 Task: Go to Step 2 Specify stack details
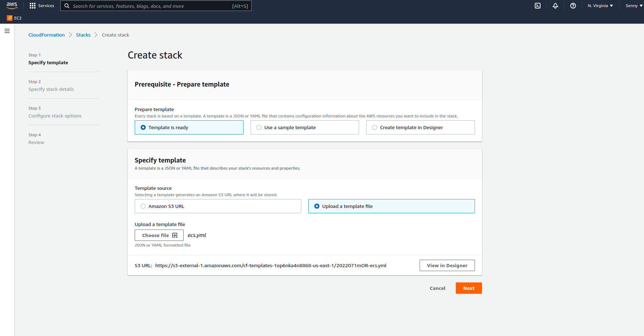[x=51, y=89]
